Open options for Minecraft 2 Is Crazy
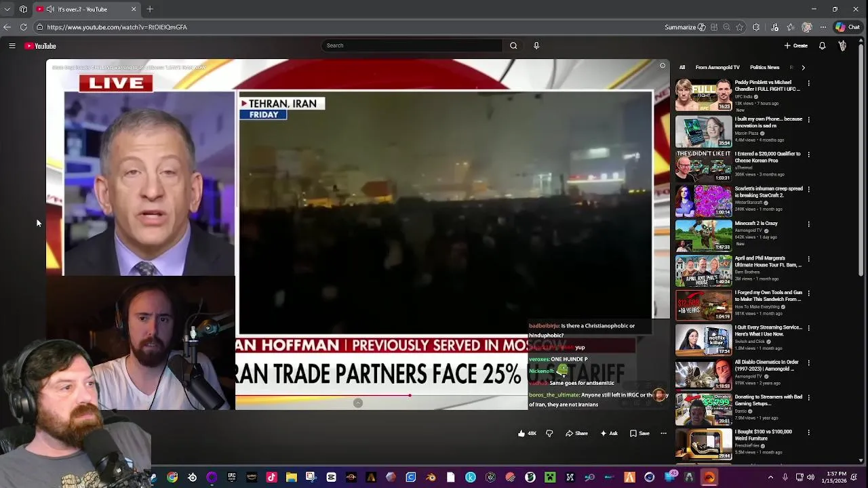The width and height of the screenshot is (868, 488). click(x=808, y=224)
